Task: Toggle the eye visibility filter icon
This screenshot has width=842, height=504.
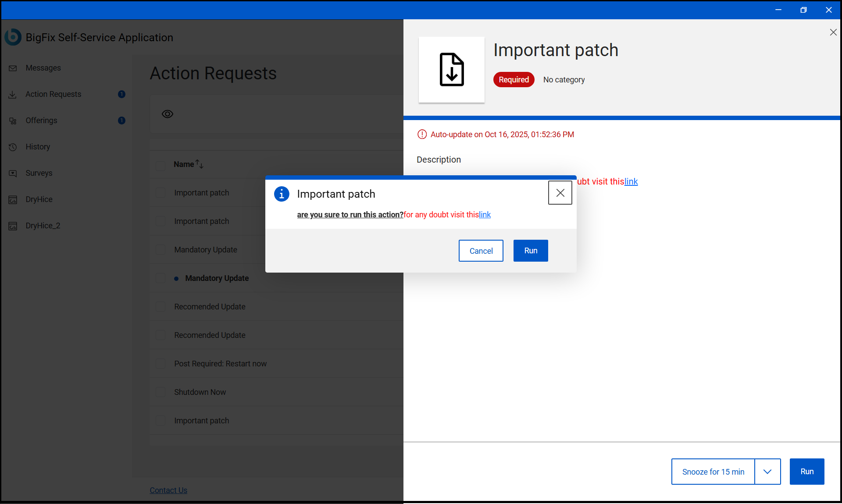Action: tap(168, 114)
